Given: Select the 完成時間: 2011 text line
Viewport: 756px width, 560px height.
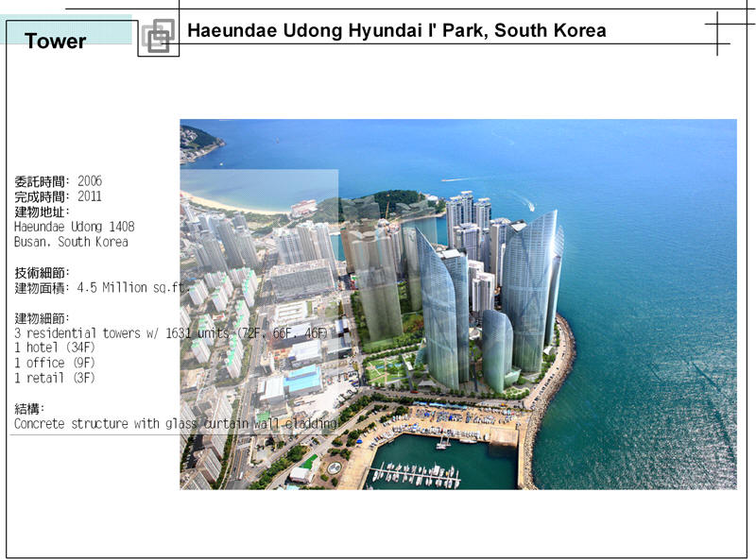Looking at the screenshot, I should coord(59,196).
